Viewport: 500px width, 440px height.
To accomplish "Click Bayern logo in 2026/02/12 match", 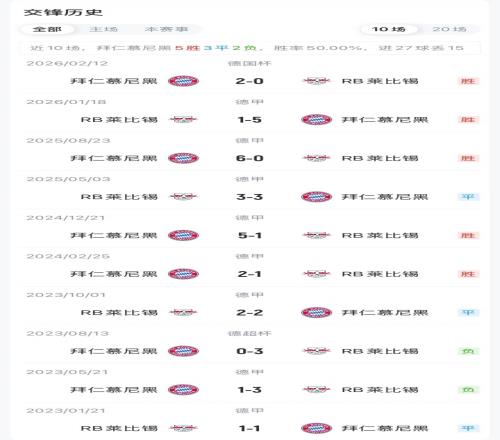I will (x=183, y=81).
